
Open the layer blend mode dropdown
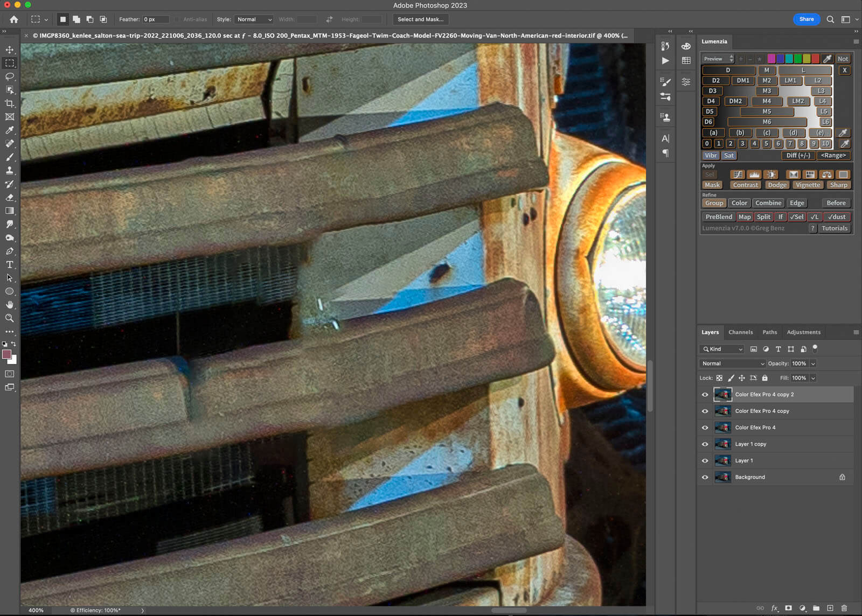click(732, 363)
